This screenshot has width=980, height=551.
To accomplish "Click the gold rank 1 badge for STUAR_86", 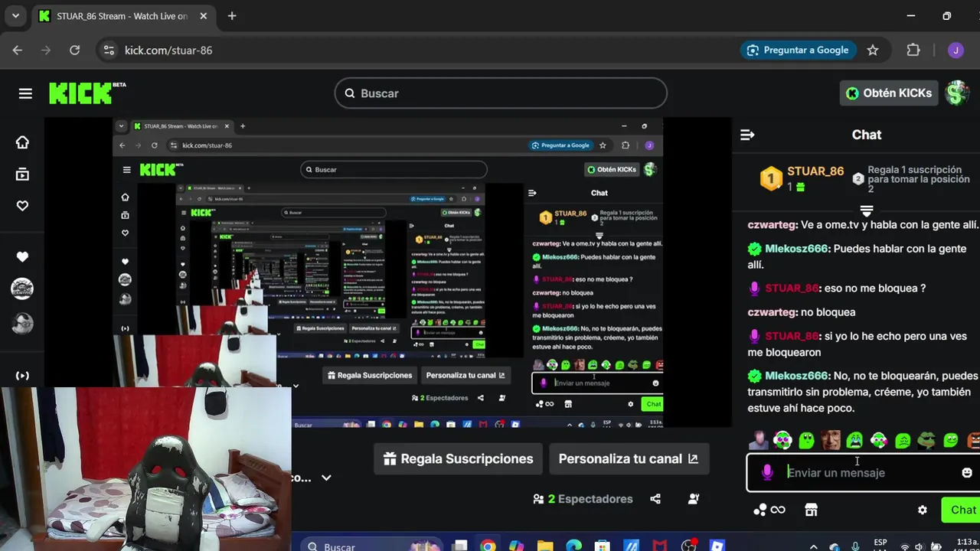I will (x=771, y=179).
